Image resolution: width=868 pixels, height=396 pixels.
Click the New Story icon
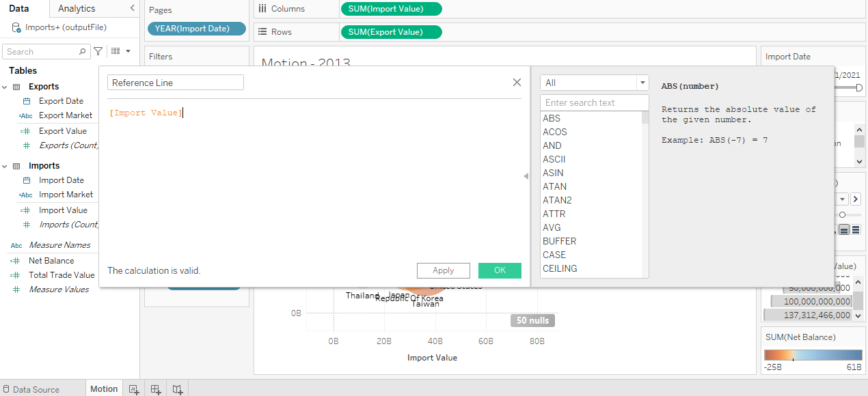178,389
